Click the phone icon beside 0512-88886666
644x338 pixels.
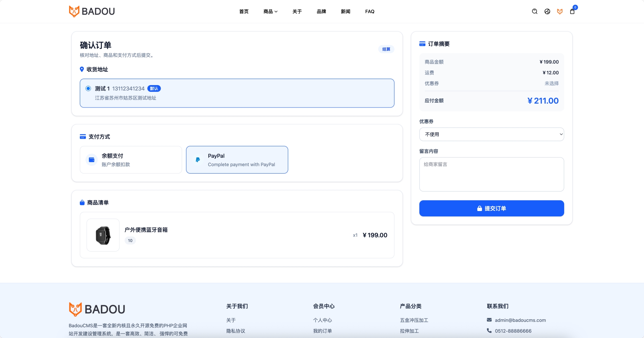[489, 331]
